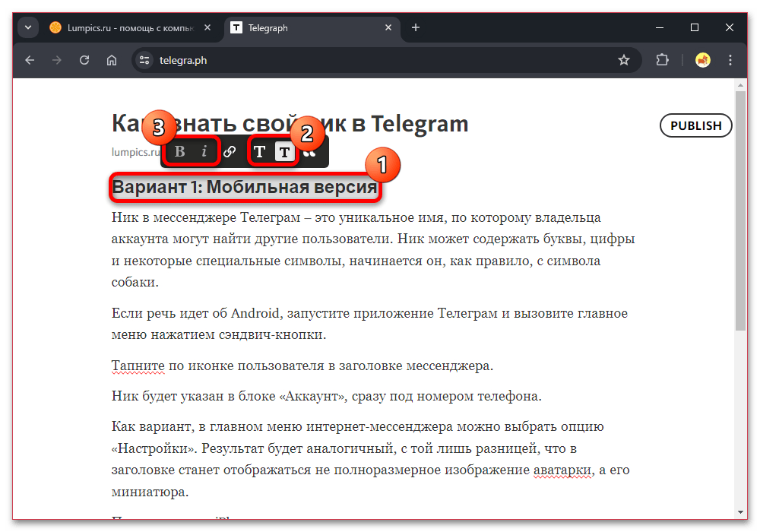This screenshot has width=760, height=532.
Task: Toggle italic formatting in the text toolbar
Action: coord(204,152)
